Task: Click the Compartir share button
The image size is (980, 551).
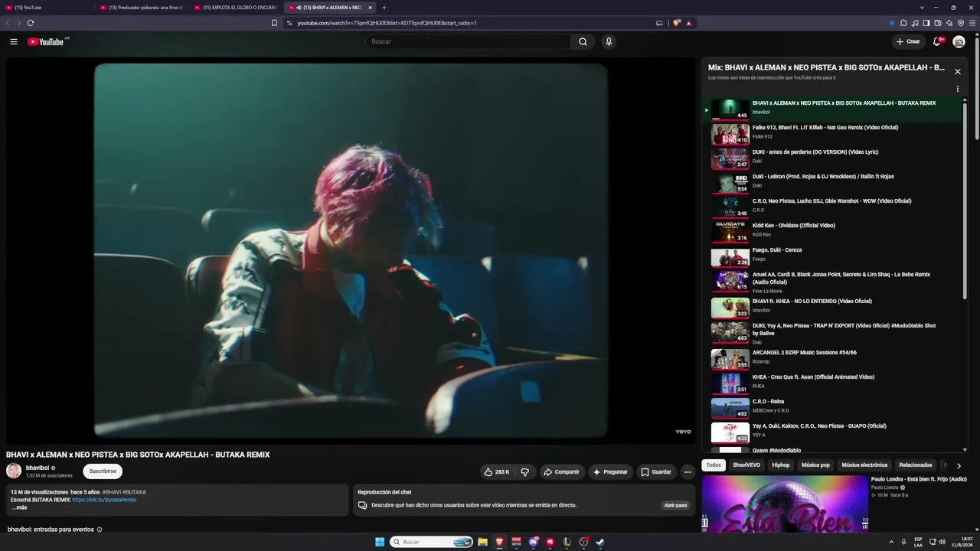Action: point(561,472)
